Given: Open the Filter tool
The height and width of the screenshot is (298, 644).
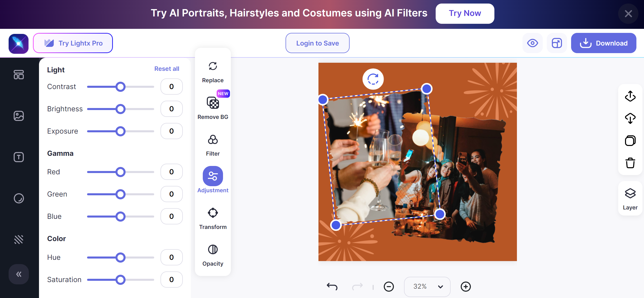Looking at the screenshot, I should (x=213, y=145).
